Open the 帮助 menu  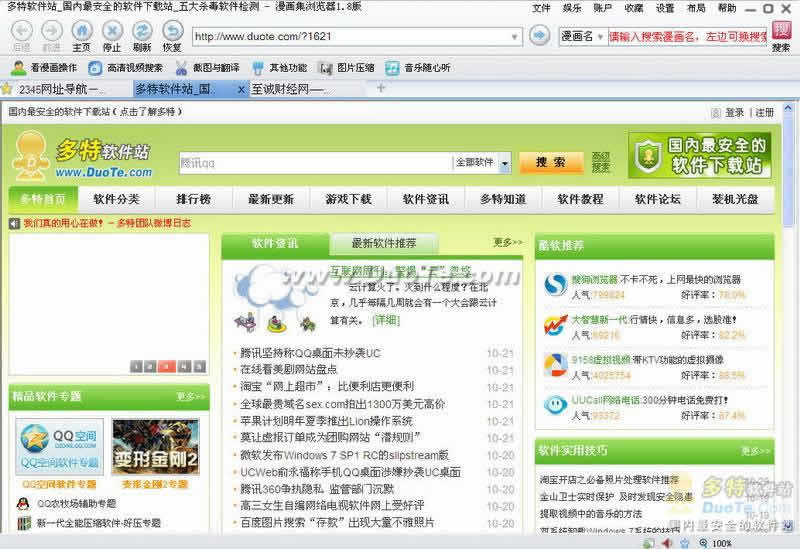coord(727,8)
